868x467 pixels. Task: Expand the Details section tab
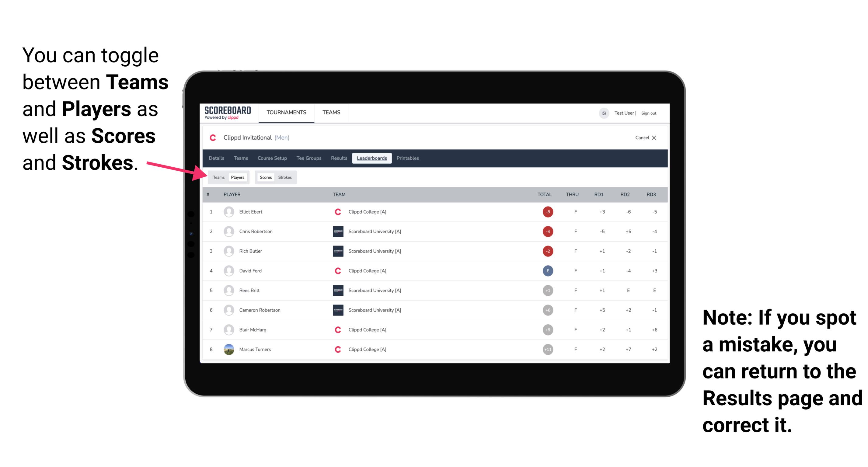[217, 158]
